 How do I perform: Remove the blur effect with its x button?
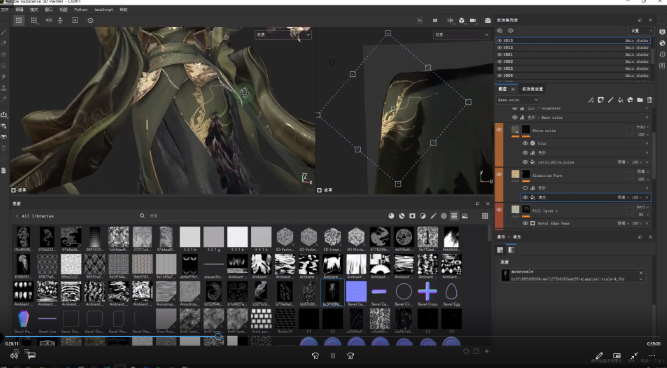coord(647,143)
